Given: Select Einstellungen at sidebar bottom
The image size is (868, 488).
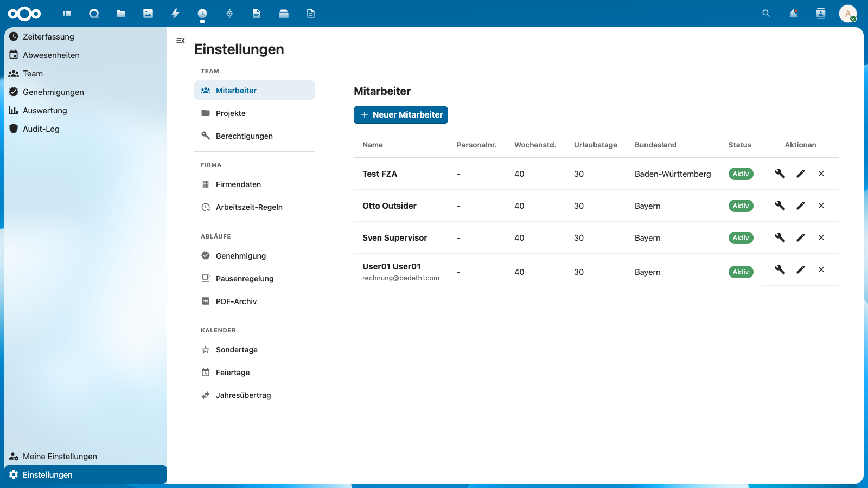Looking at the screenshot, I should tap(86, 475).
